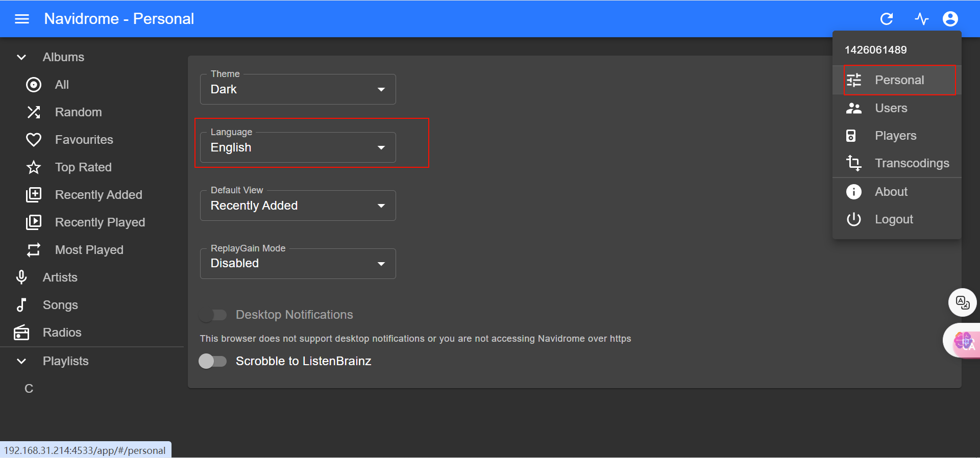Enable Scrobble to ListenBrainz switch
The width and height of the screenshot is (980, 458).
[213, 361]
